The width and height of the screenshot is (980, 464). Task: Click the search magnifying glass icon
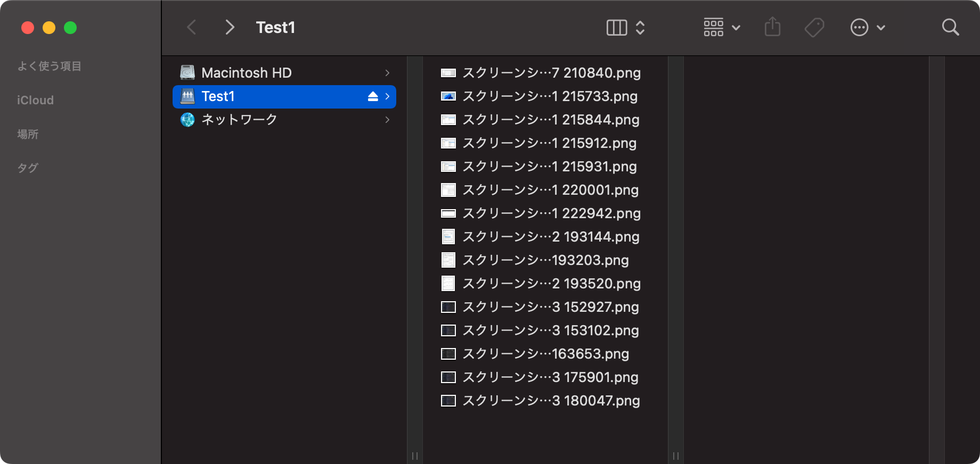tap(950, 27)
